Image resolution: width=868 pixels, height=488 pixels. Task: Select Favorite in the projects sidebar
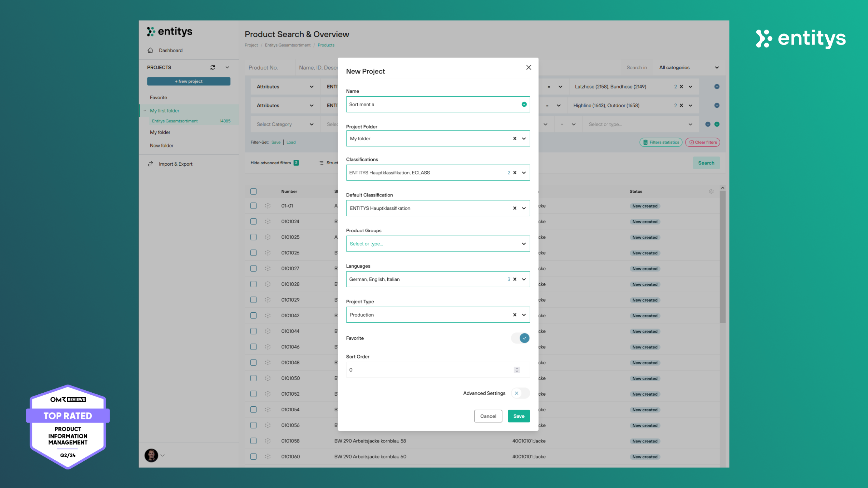point(158,97)
